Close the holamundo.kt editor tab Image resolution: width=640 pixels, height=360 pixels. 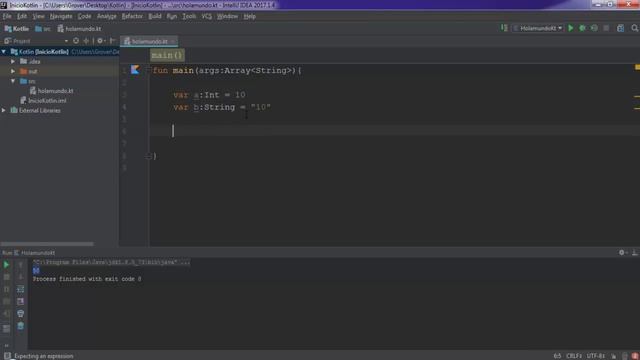[173, 41]
